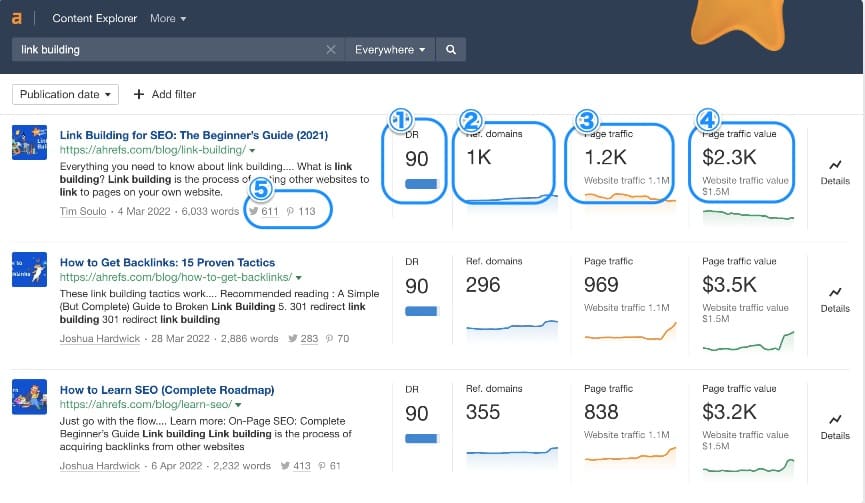Viewport: 865px width, 503px height.
Task: Expand arrow next to how-to-get-backlinks URL
Action: pyautogui.click(x=298, y=277)
